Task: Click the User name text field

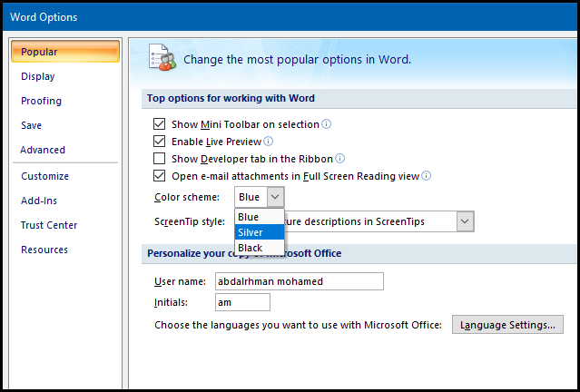Action: coord(300,281)
